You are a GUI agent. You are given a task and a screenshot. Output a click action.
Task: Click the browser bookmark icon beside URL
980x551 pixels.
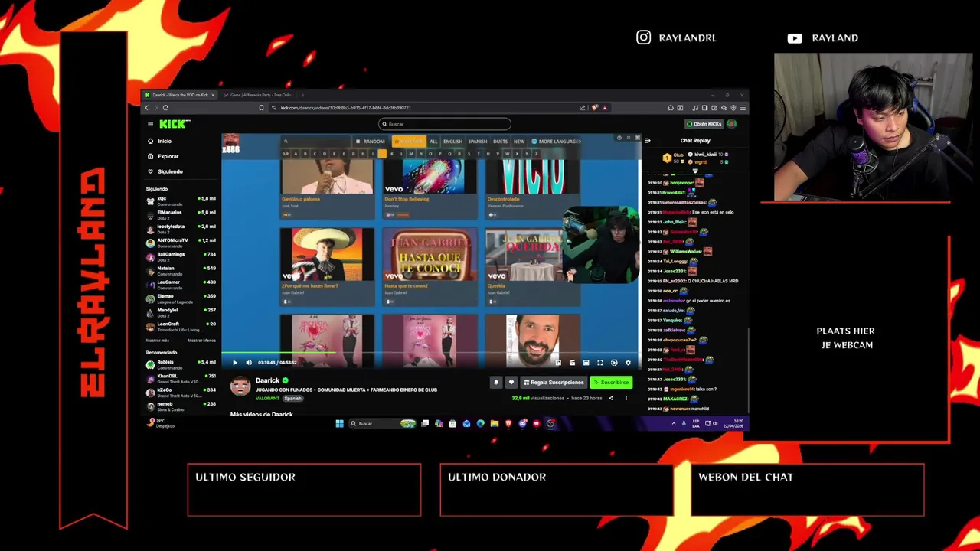pos(261,108)
